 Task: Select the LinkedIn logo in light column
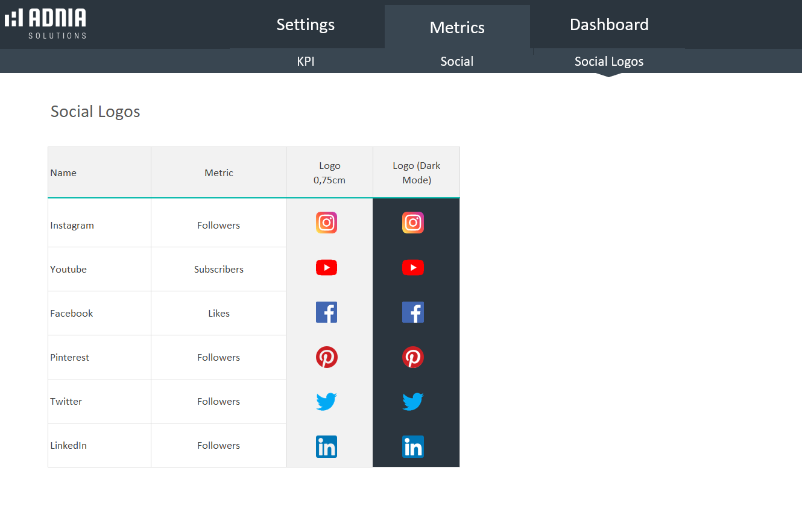[x=326, y=446]
